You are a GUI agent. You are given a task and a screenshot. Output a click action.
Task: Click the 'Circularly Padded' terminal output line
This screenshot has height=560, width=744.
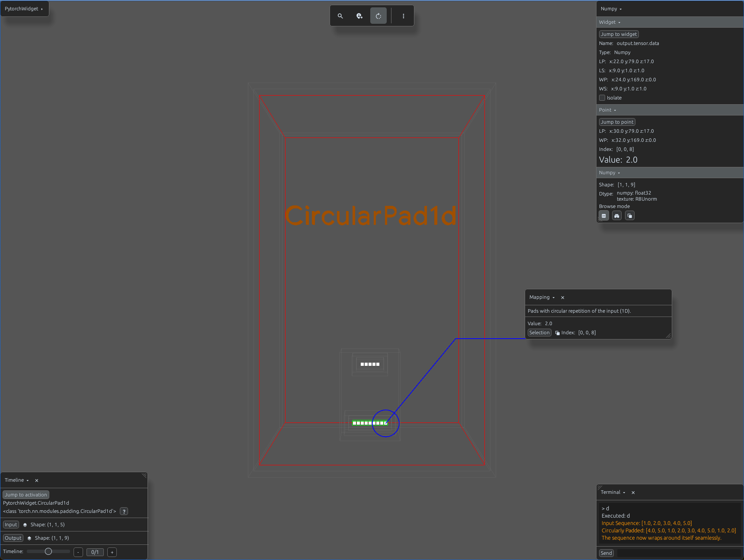coord(669,531)
